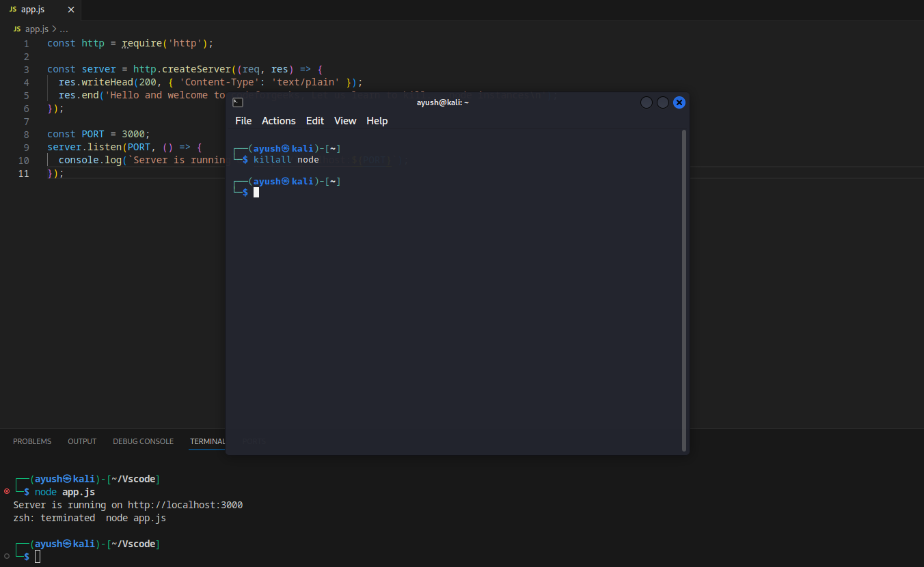Click 'zsh: terminated node app.js' output line
Viewport: 924px width, 567px height.
pyautogui.click(x=90, y=518)
